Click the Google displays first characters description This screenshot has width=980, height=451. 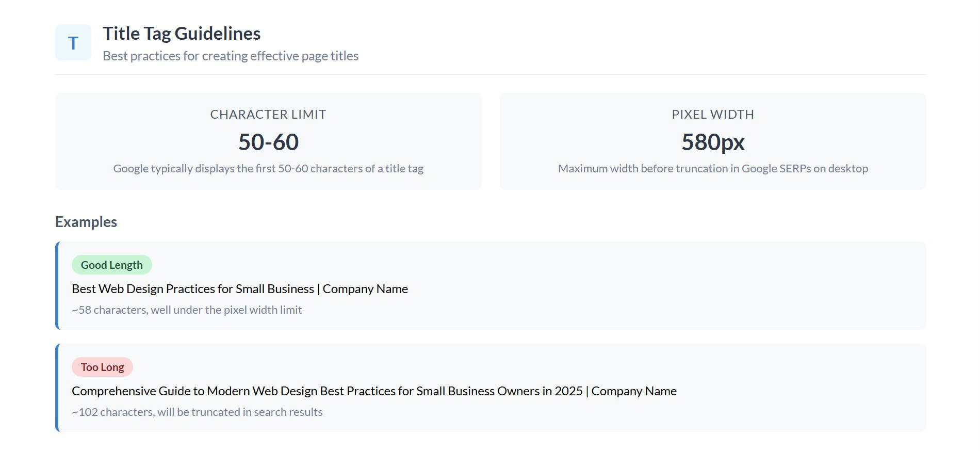tap(268, 169)
